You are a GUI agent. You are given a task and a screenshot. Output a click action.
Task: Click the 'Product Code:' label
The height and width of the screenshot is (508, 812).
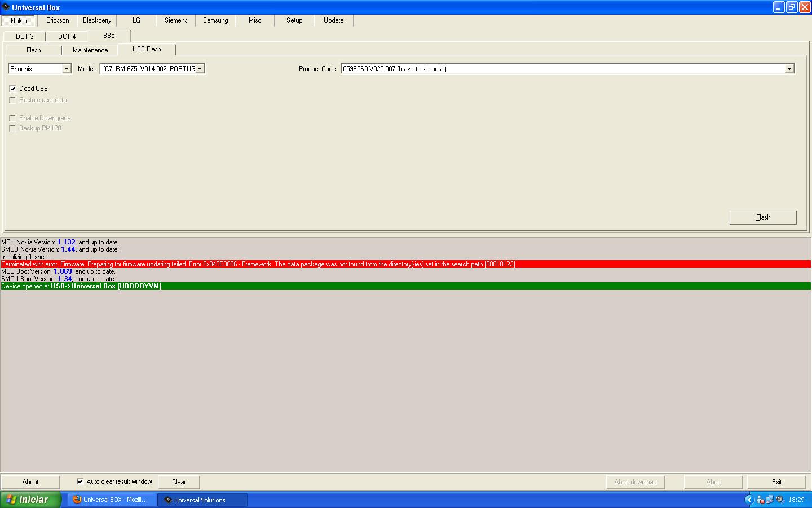pos(317,69)
